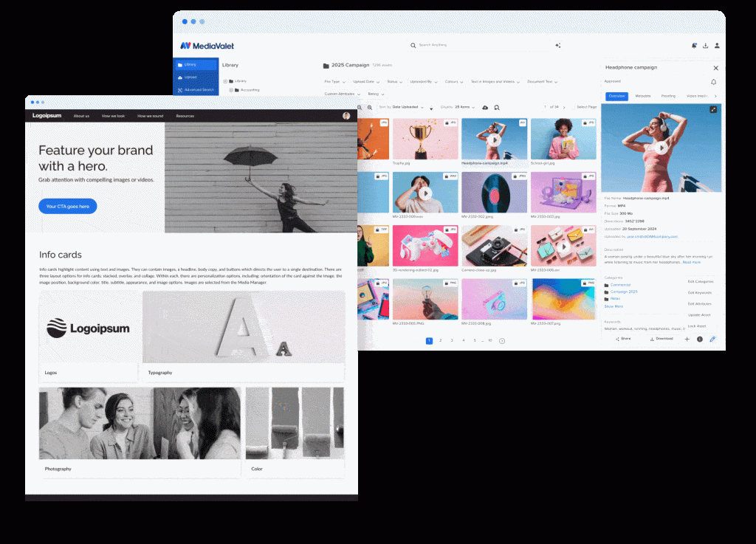Open the user account profile icon
Image resolution: width=756 pixels, height=544 pixels.
[717, 46]
